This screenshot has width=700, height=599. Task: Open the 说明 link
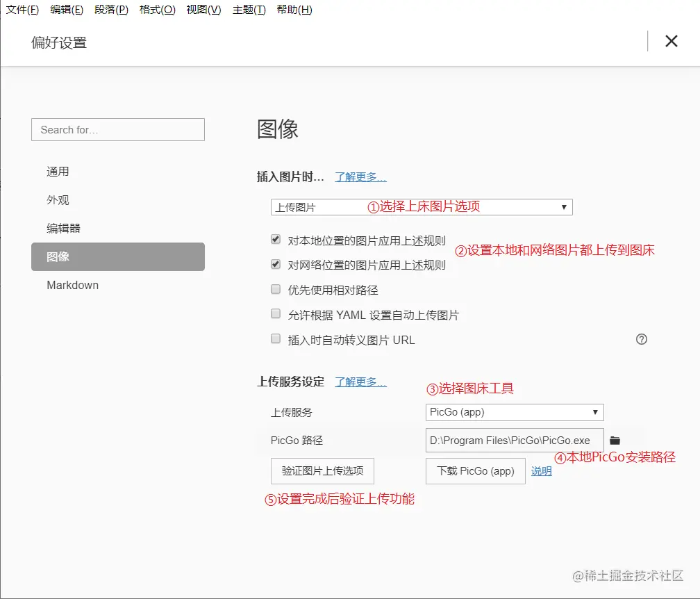pos(542,471)
